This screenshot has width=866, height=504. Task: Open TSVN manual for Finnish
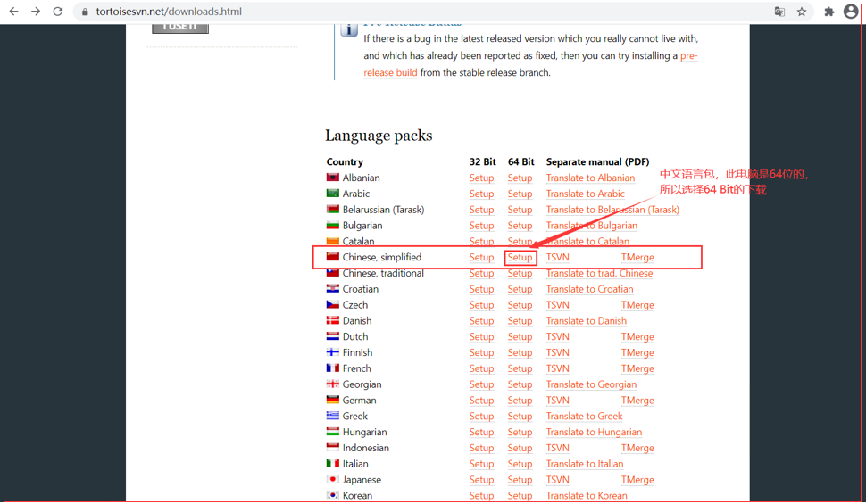(557, 352)
